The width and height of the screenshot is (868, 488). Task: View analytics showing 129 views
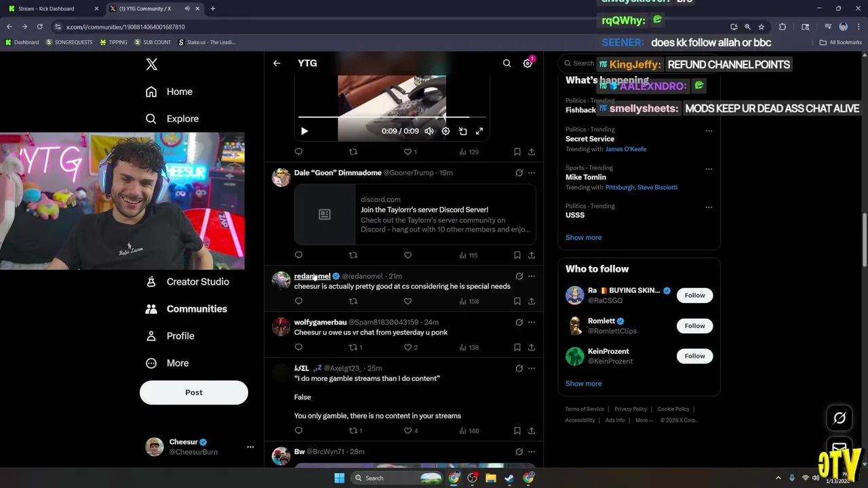coord(469,152)
